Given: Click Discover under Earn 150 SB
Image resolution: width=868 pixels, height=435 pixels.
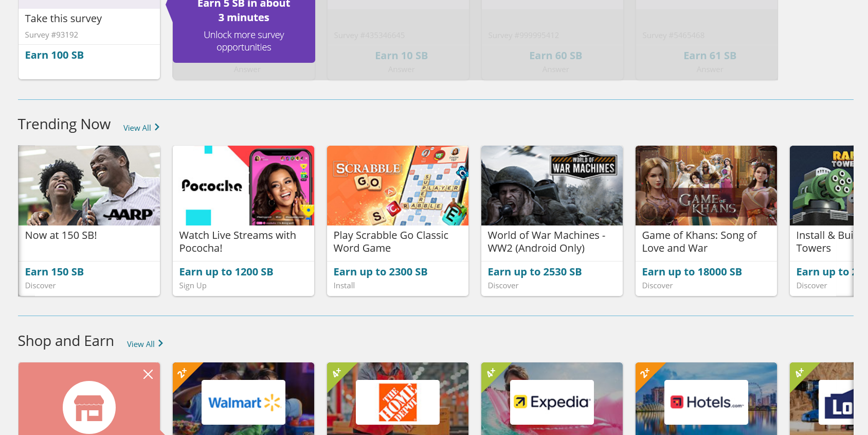Looking at the screenshot, I should [x=40, y=286].
